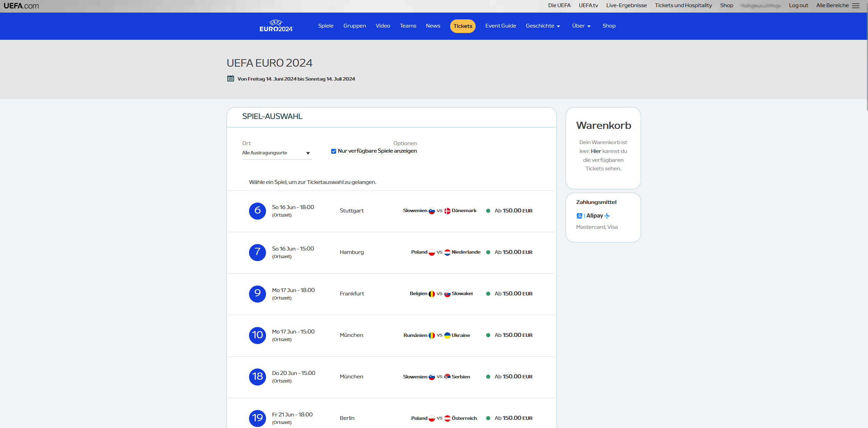This screenshot has width=868, height=428.
Task: Click the Alipay payment logo
Action: pyautogui.click(x=593, y=216)
